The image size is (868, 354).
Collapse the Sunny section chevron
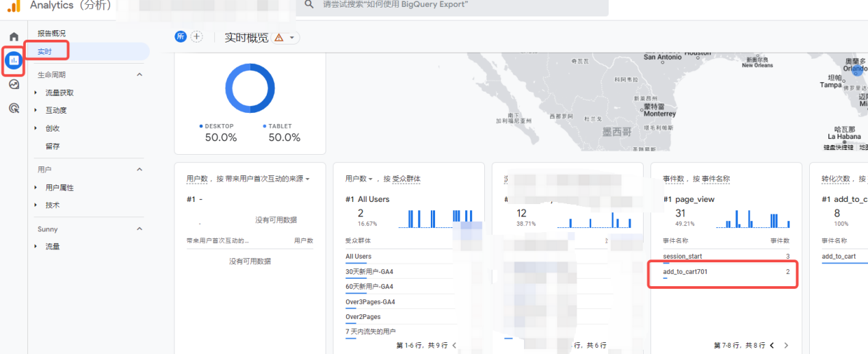click(x=140, y=229)
